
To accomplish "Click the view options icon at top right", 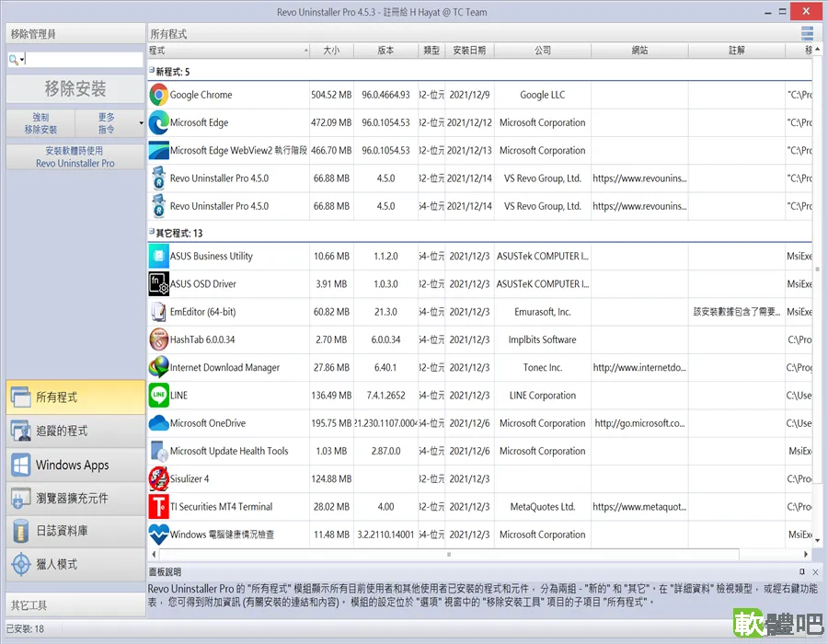I will (x=807, y=33).
